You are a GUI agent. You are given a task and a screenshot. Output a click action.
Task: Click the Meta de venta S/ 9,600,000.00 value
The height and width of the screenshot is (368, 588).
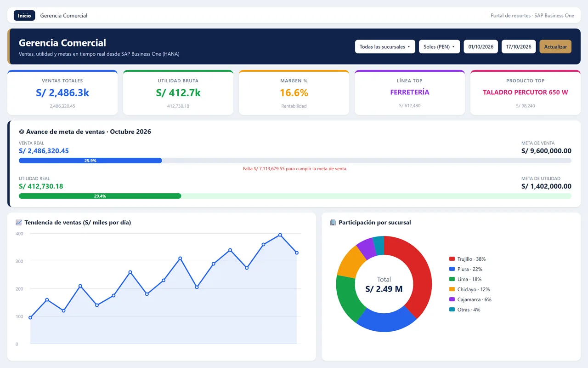point(546,151)
